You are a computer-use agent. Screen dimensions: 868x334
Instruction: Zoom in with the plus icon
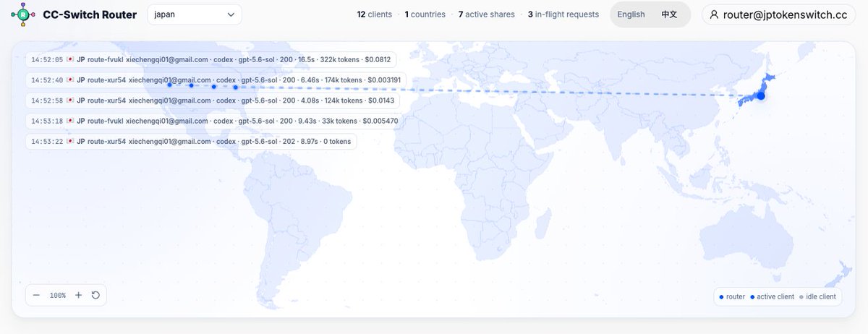[78, 295]
